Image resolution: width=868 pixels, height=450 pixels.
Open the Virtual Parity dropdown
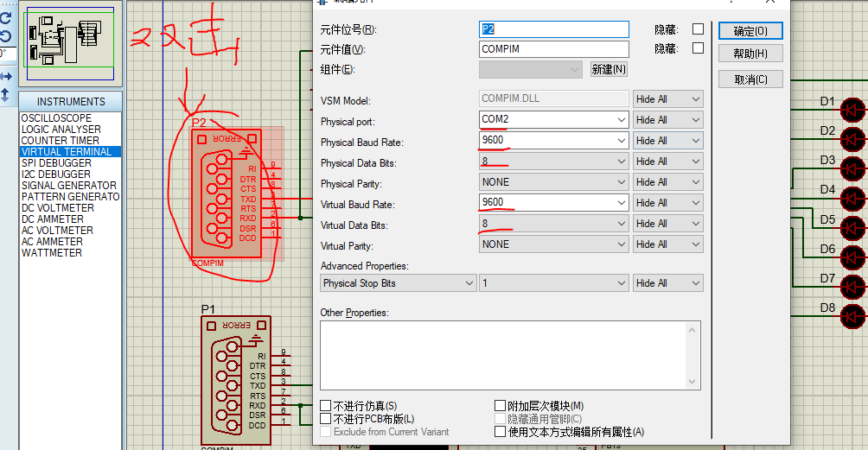pos(553,244)
